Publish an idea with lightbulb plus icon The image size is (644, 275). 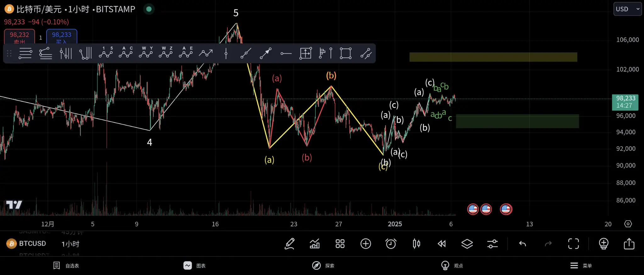coord(604,244)
